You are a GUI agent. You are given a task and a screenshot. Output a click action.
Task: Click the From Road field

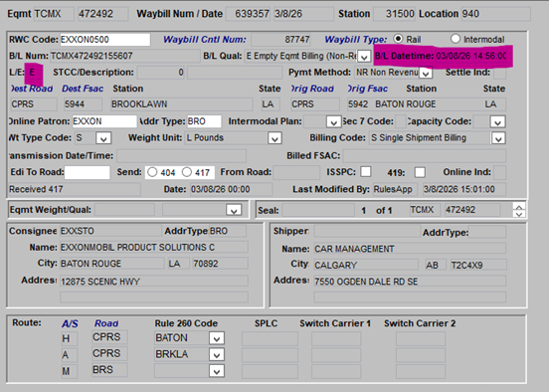[296, 172]
